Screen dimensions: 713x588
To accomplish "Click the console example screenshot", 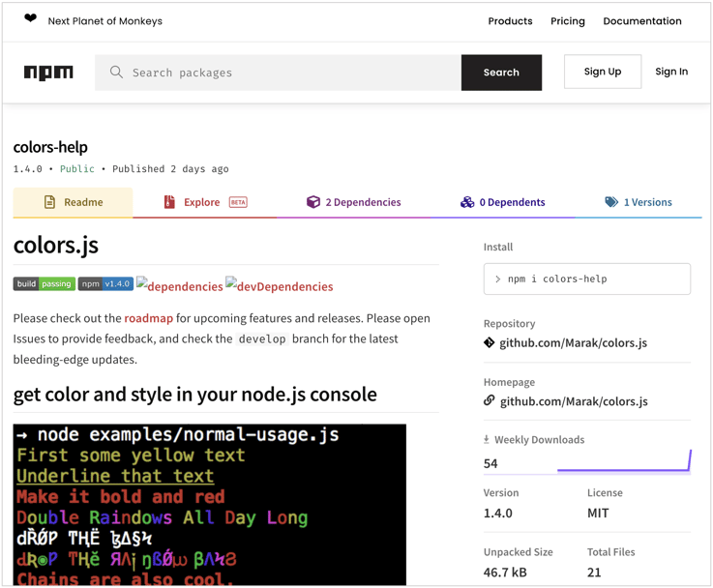I will pyautogui.click(x=210, y=505).
